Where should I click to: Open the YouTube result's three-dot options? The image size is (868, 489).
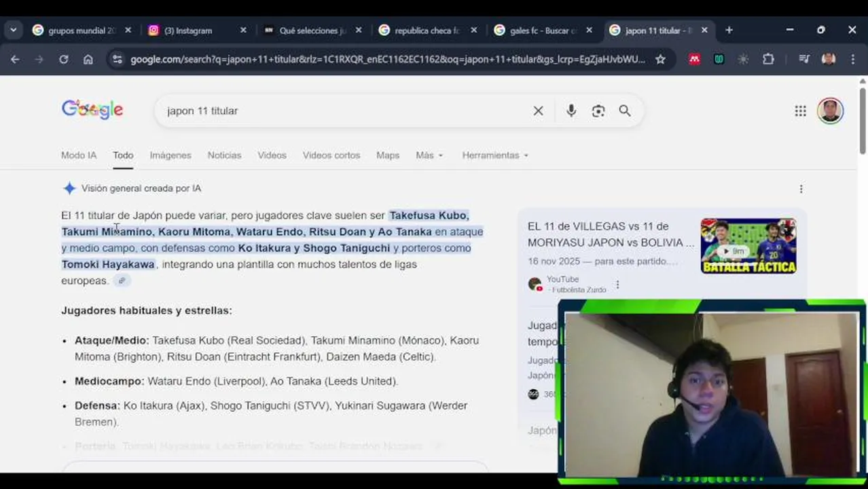(617, 285)
